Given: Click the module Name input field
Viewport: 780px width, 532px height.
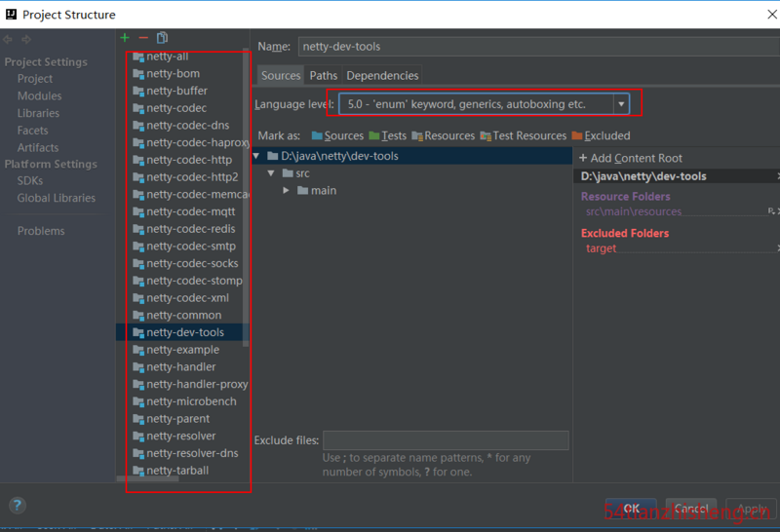Looking at the screenshot, I should (x=539, y=47).
